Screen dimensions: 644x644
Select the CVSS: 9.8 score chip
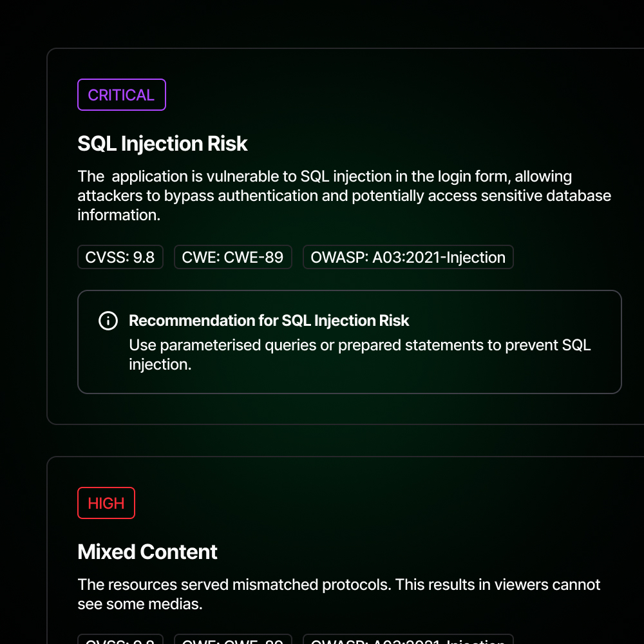tap(120, 257)
